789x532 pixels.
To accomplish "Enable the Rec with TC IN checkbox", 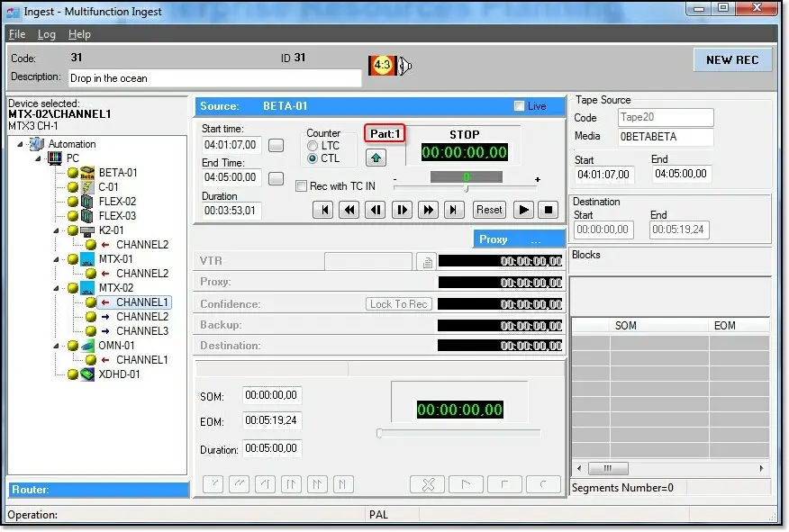I will [302, 186].
